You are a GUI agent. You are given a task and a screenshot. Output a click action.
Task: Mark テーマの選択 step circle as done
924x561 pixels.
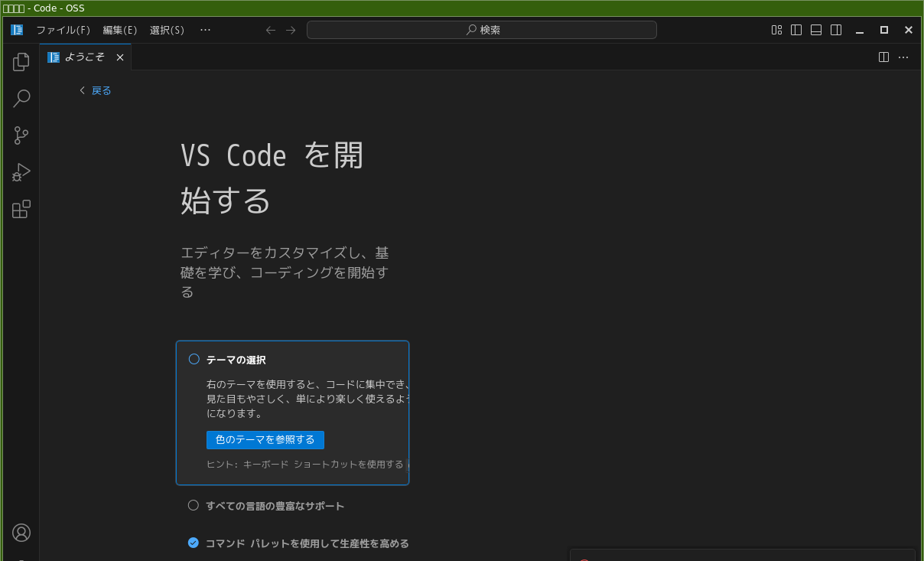[x=194, y=359]
